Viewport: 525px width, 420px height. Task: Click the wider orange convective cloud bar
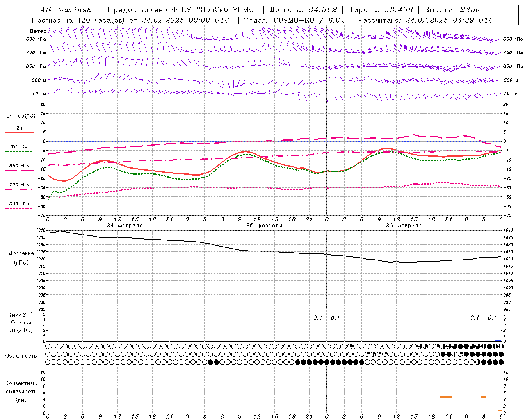(x=446, y=397)
